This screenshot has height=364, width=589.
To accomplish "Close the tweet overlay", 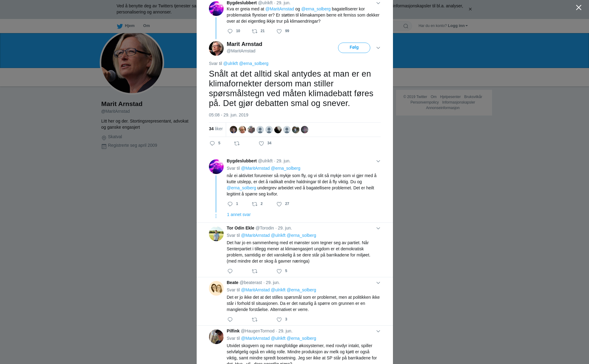I will (579, 7).
